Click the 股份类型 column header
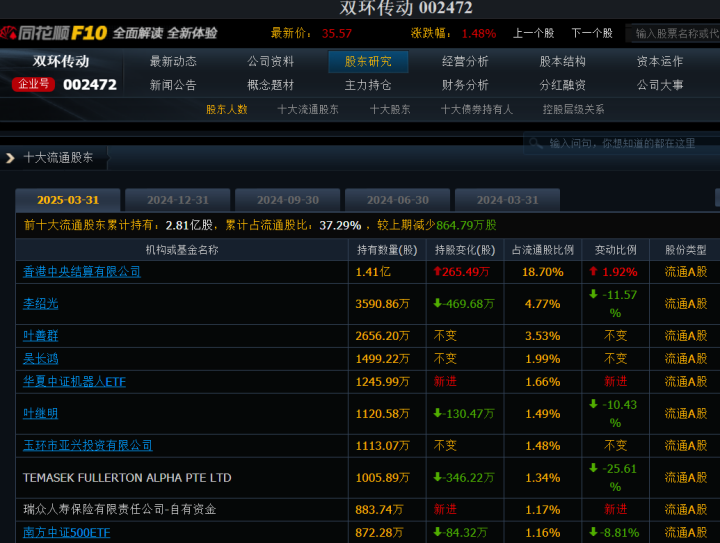 686,250
